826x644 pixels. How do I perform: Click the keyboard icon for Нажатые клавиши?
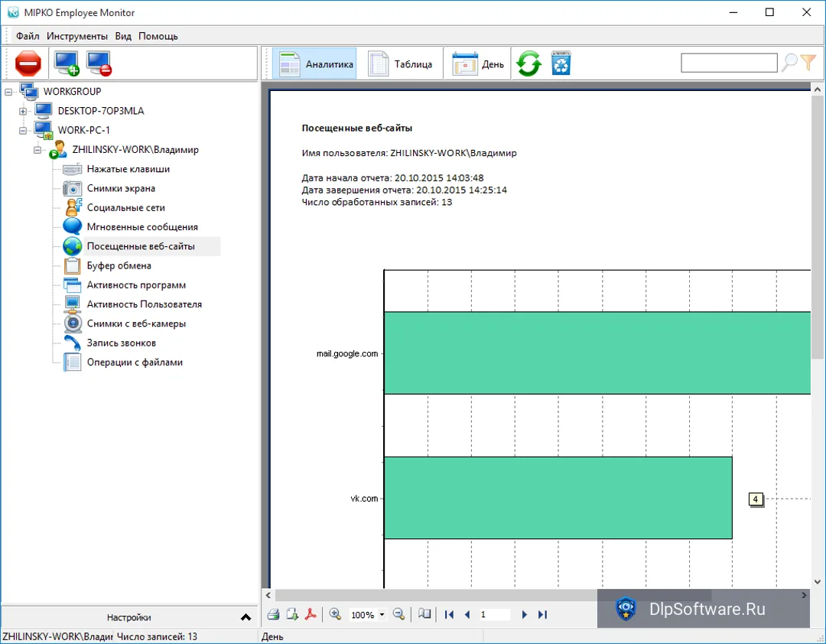(x=72, y=169)
